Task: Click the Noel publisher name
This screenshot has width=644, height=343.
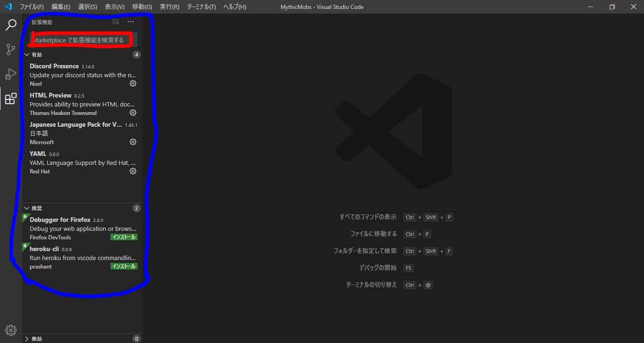Action: (x=36, y=84)
